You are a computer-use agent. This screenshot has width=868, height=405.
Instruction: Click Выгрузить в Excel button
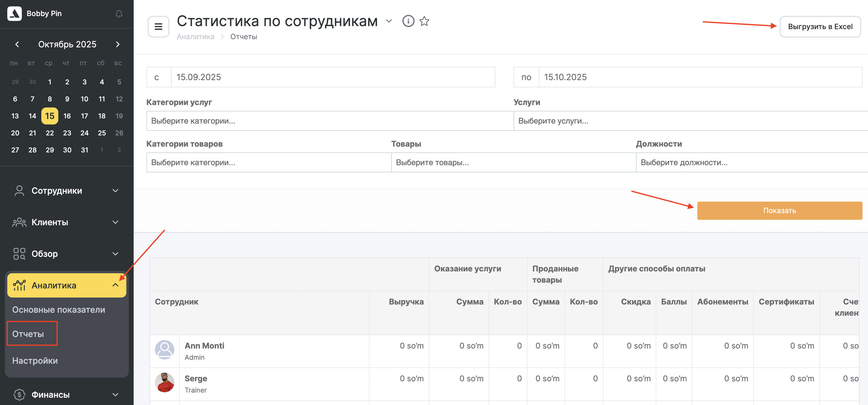pyautogui.click(x=820, y=27)
